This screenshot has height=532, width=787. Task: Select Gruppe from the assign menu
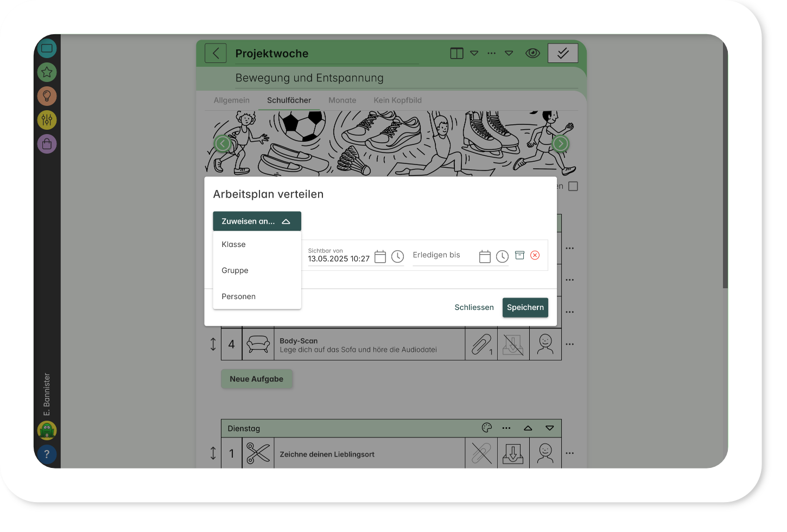pyautogui.click(x=235, y=270)
